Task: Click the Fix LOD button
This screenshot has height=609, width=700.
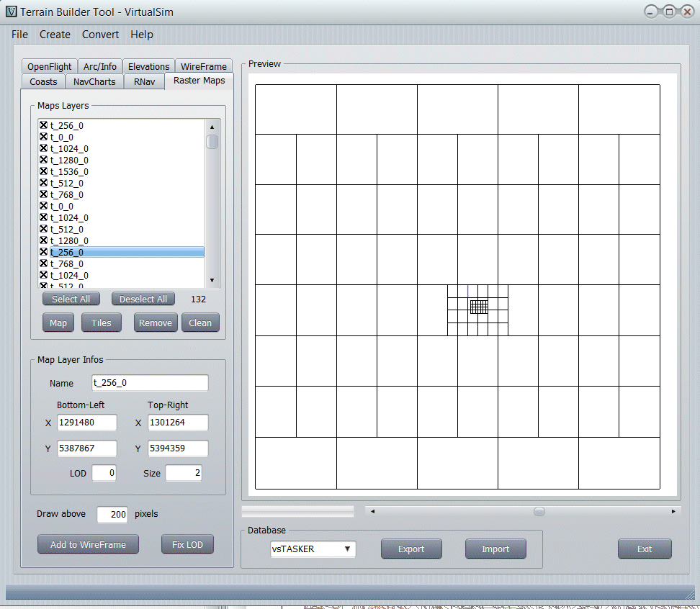Action: point(187,545)
